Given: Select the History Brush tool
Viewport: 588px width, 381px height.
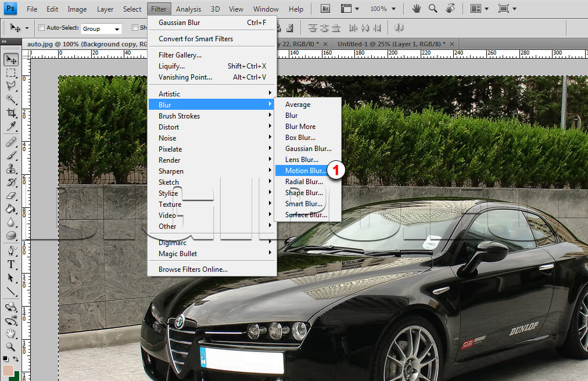Looking at the screenshot, I should pos(11,182).
